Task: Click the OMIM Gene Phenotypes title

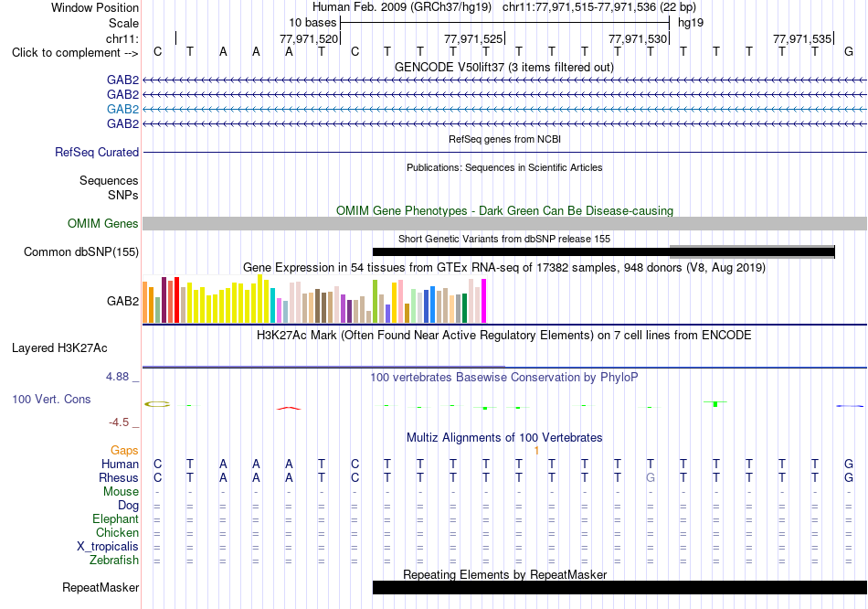Action: (x=504, y=210)
